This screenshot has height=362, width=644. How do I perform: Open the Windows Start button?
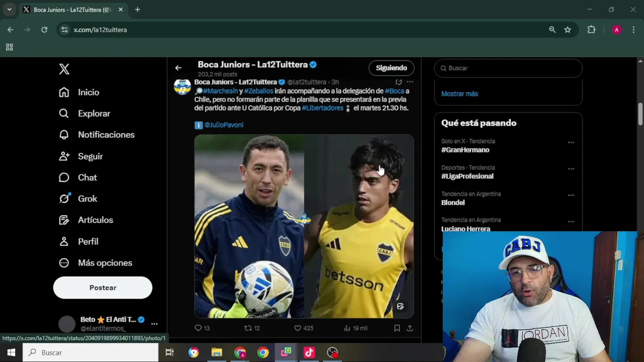11,352
